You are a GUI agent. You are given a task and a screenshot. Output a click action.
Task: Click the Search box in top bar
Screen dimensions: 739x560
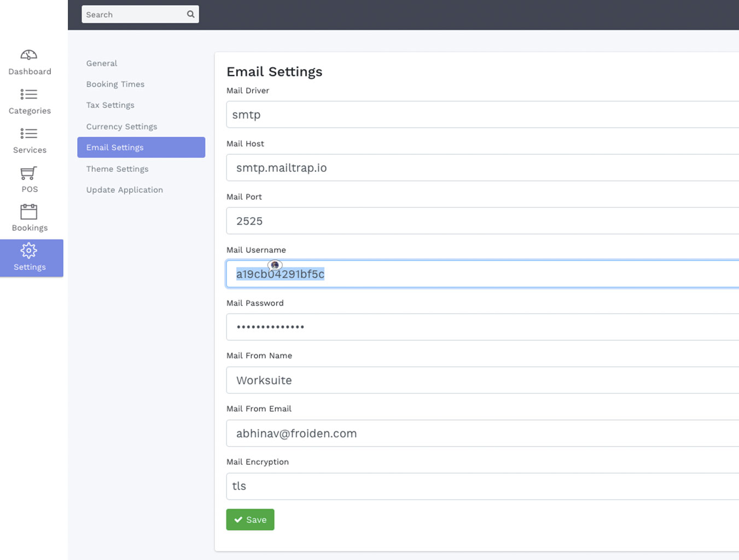coord(134,14)
